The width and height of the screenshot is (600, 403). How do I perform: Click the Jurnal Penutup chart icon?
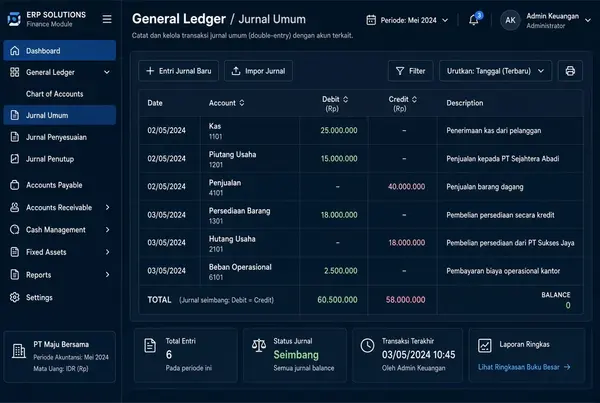click(15, 159)
